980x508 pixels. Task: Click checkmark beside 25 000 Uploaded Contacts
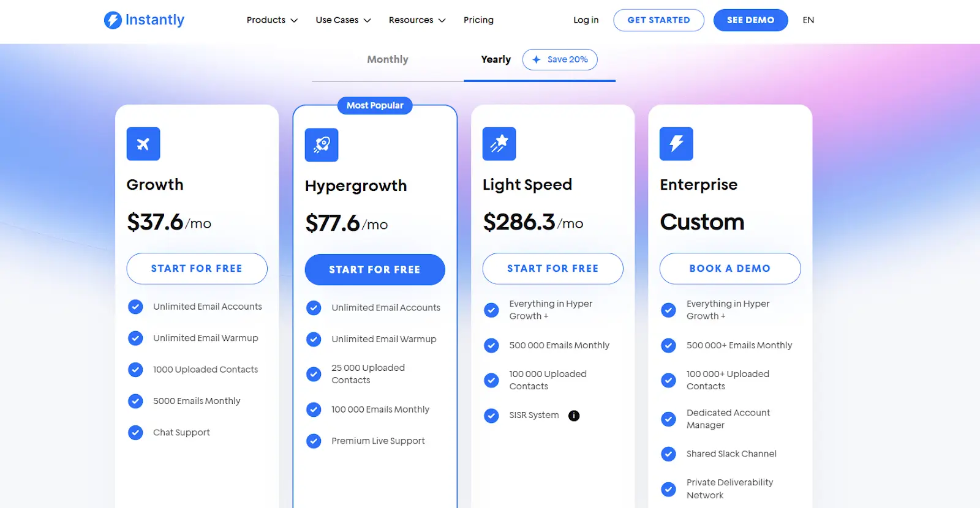pyautogui.click(x=314, y=374)
